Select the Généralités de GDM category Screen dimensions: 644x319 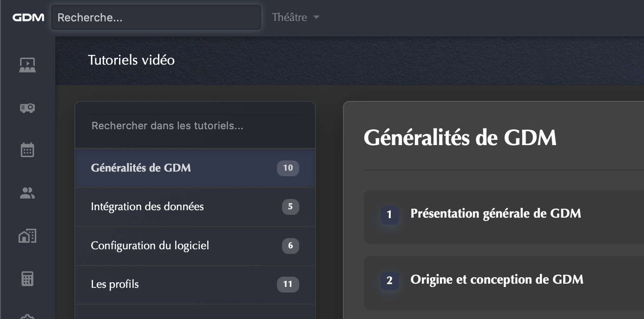[141, 168]
